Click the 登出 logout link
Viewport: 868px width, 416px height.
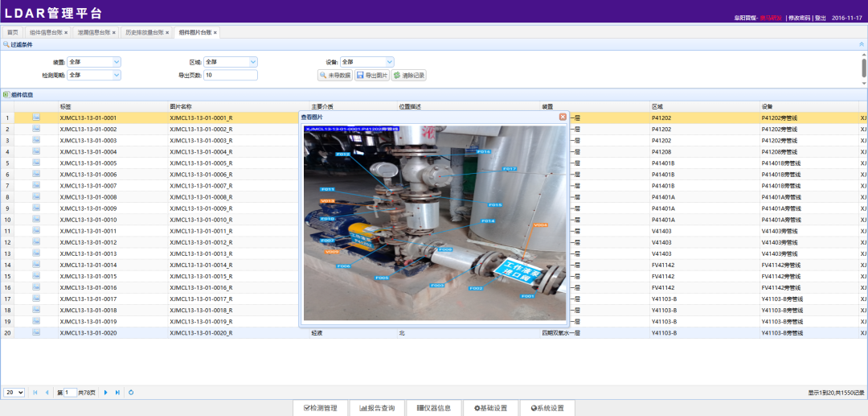click(821, 19)
